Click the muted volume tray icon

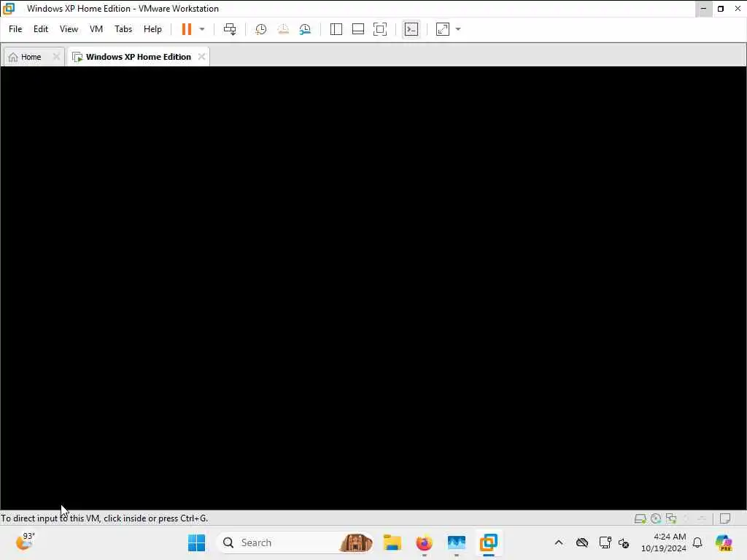[x=624, y=542]
